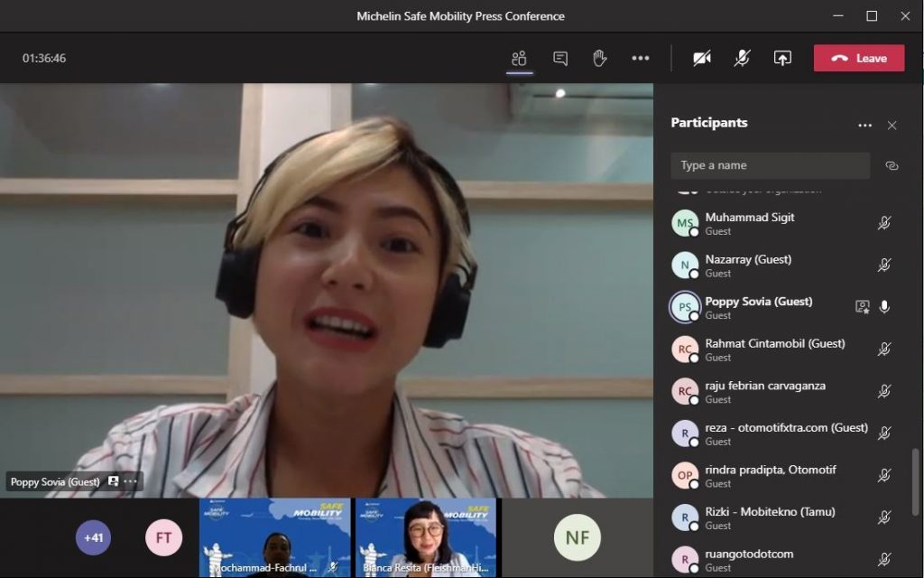Close the Participants panel
Image resolution: width=924 pixels, height=578 pixels.
pos(892,126)
